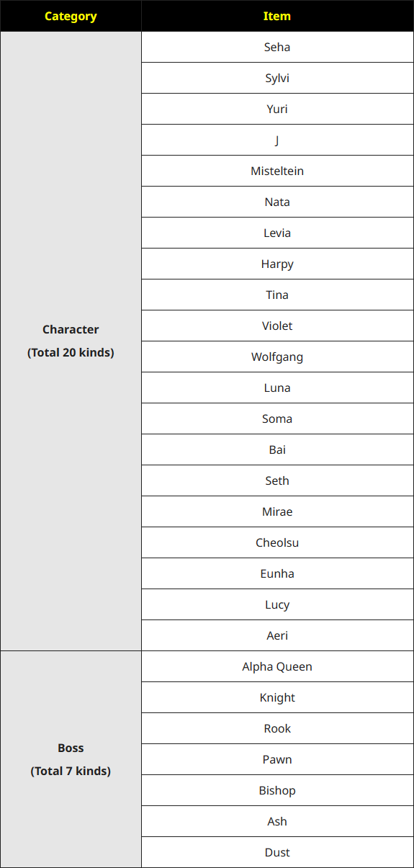The width and height of the screenshot is (414, 868).
Task: Click the Bishop cell
Action: [x=277, y=790]
